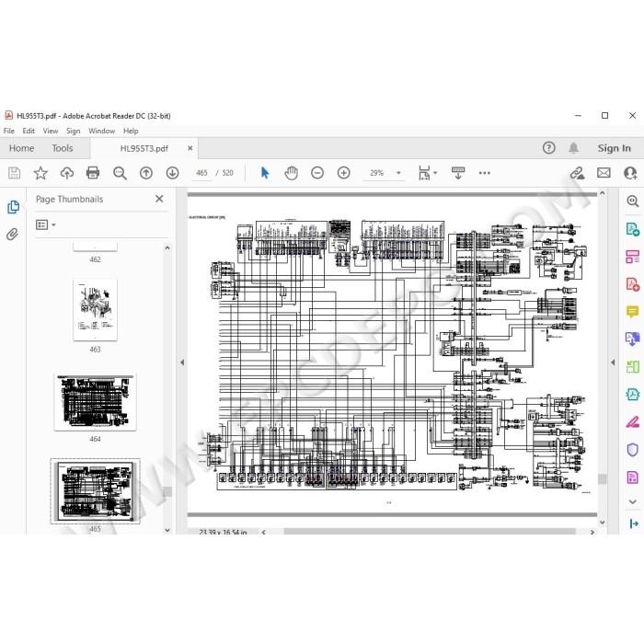
Task: Click the Zoom out minus icon
Action: coord(317,173)
